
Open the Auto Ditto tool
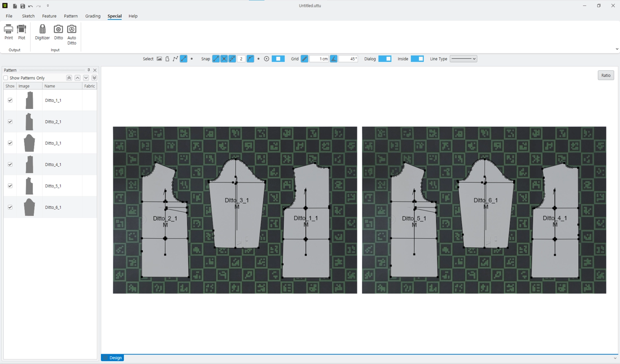72,35
